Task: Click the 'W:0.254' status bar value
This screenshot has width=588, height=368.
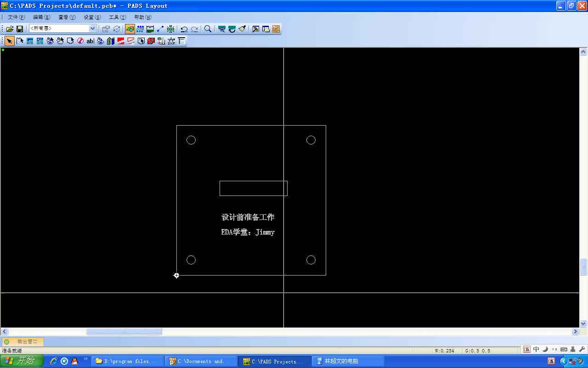Action: tap(445, 351)
